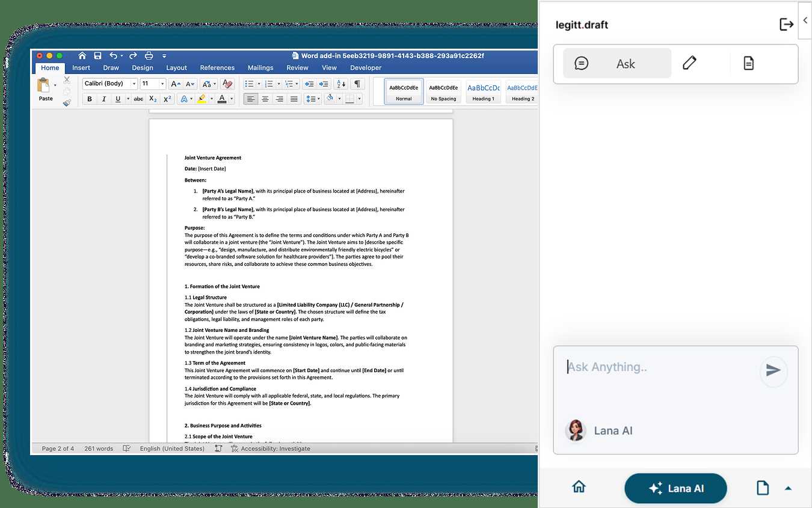Image resolution: width=812 pixels, height=508 pixels.
Task: Toggle show paragraph marks pilcrow
Action: (x=357, y=84)
